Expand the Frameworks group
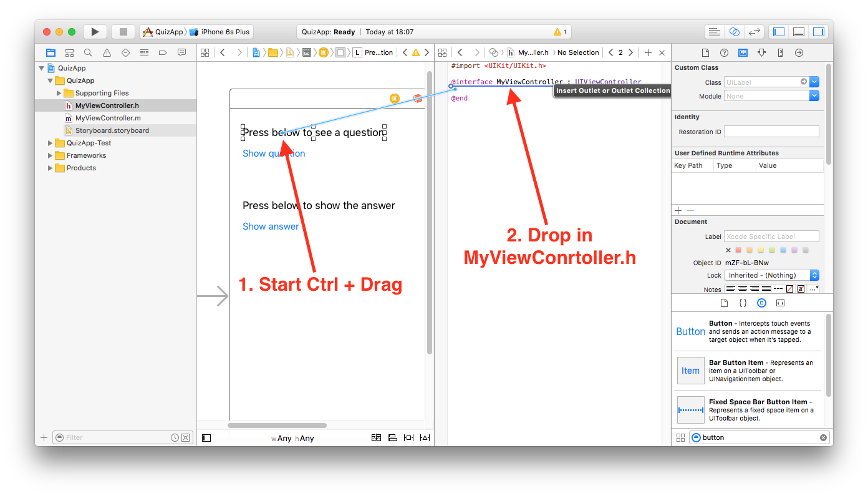 51,155
